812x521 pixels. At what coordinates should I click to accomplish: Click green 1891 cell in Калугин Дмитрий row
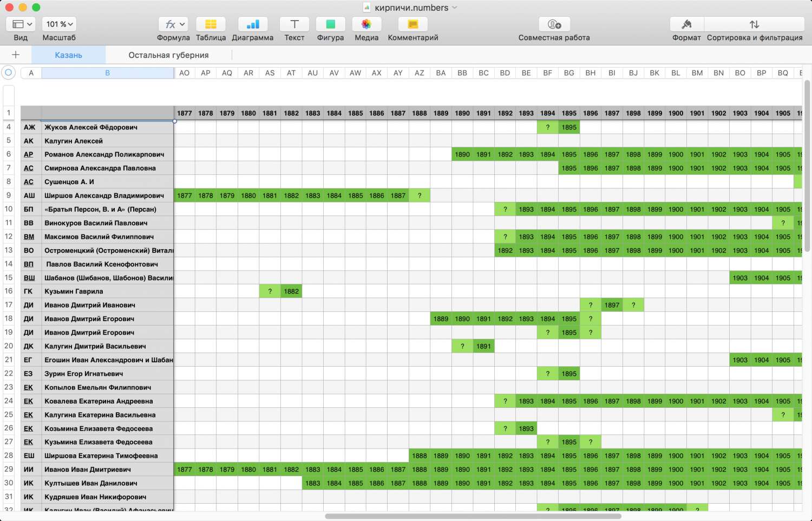[483, 346]
